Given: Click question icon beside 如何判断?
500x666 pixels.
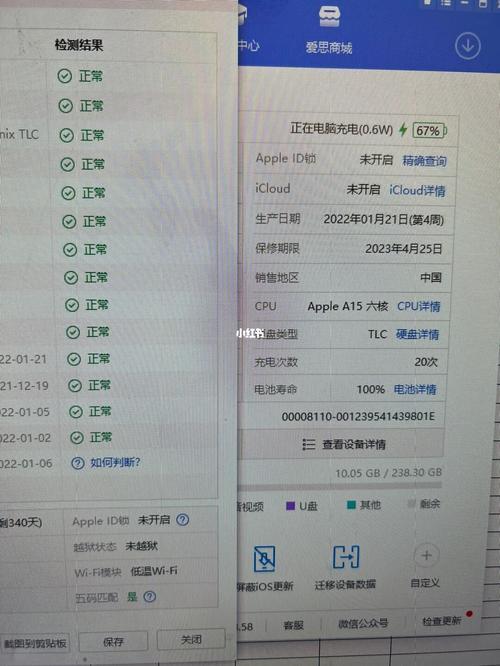Looking at the screenshot, I should (78, 463).
